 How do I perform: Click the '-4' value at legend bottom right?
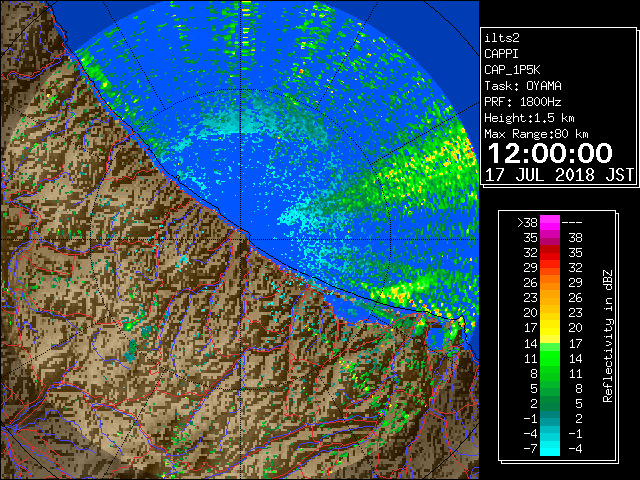[575, 449]
